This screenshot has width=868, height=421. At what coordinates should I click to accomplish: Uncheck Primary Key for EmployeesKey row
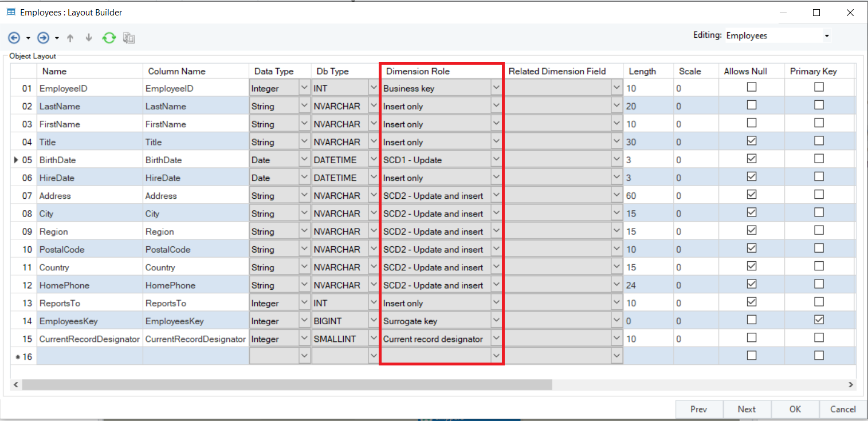coord(819,320)
